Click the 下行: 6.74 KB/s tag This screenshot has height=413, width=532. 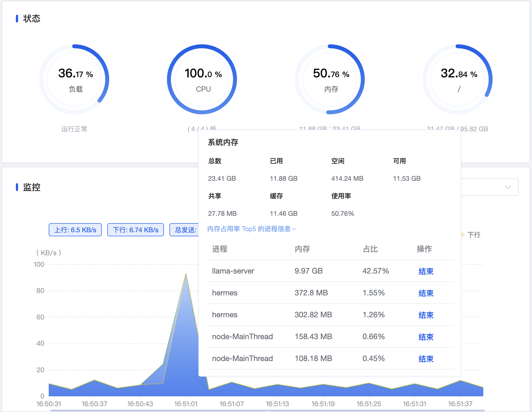click(135, 230)
